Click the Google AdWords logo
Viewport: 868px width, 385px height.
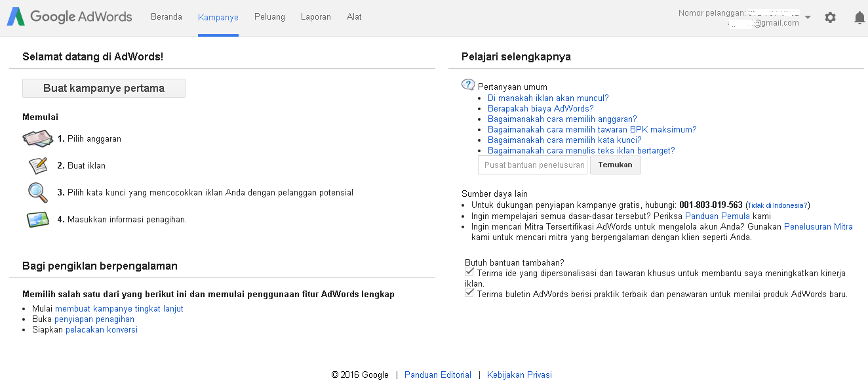point(69,16)
